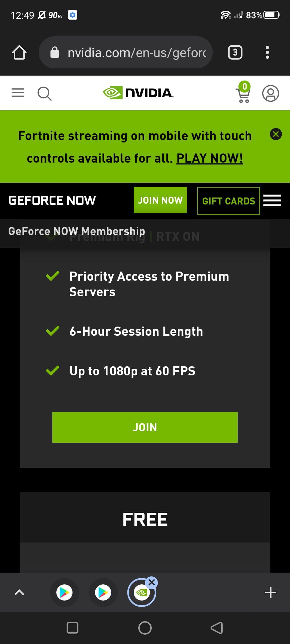Expand the GeForce NOW navigation menu
The image size is (290, 644).
[272, 200]
